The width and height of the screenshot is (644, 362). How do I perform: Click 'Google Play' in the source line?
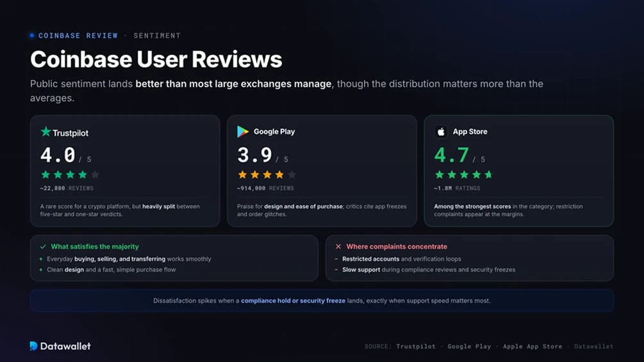point(469,347)
